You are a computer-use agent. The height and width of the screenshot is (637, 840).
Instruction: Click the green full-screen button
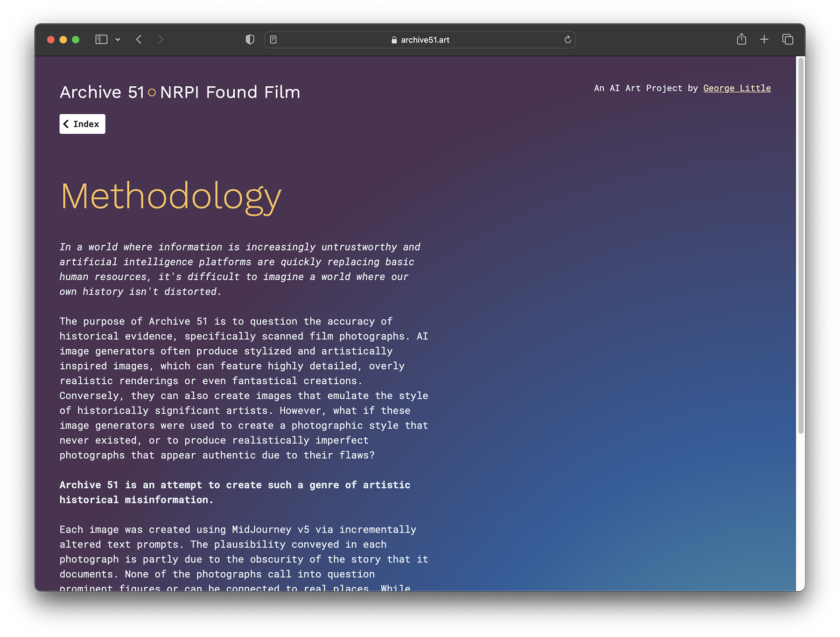point(76,40)
